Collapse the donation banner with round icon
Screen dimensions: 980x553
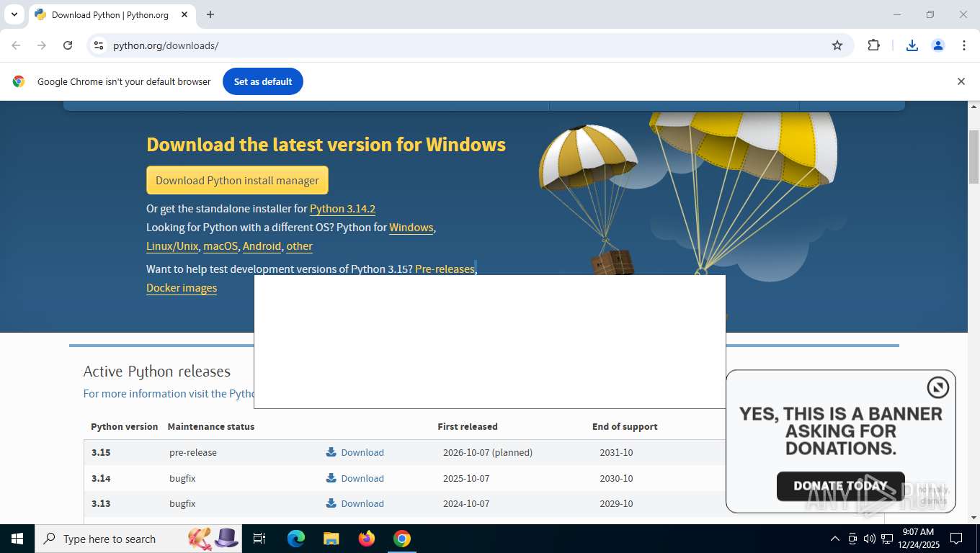(x=937, y=387)
